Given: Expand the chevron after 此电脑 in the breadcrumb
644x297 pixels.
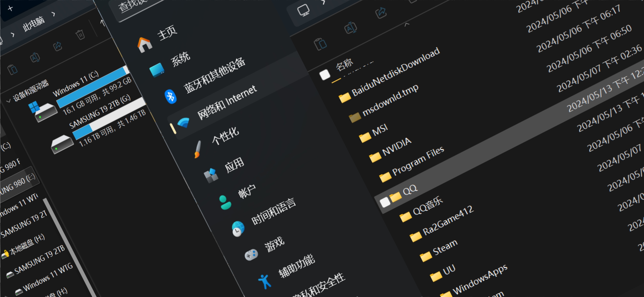Looking at the screenshot, I should coord(53,14).
